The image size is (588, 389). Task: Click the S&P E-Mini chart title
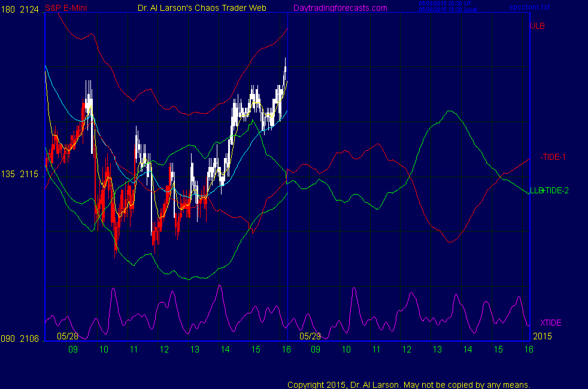point(66,8)
